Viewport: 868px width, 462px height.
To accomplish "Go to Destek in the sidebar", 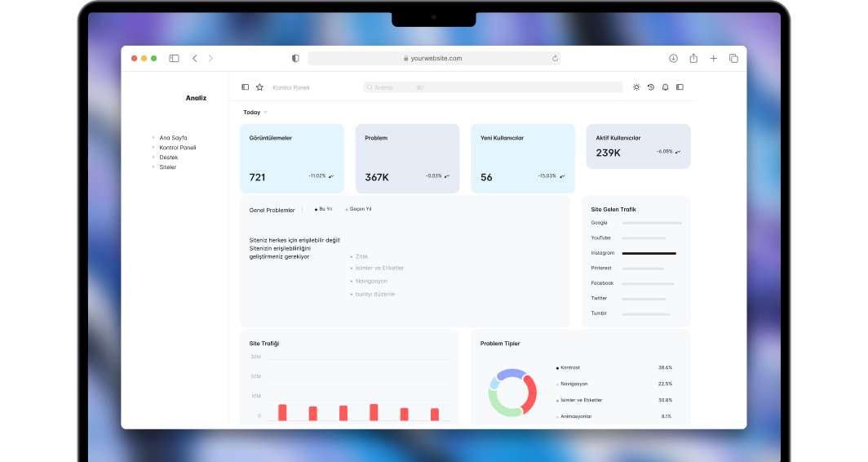I will (169, 158).
